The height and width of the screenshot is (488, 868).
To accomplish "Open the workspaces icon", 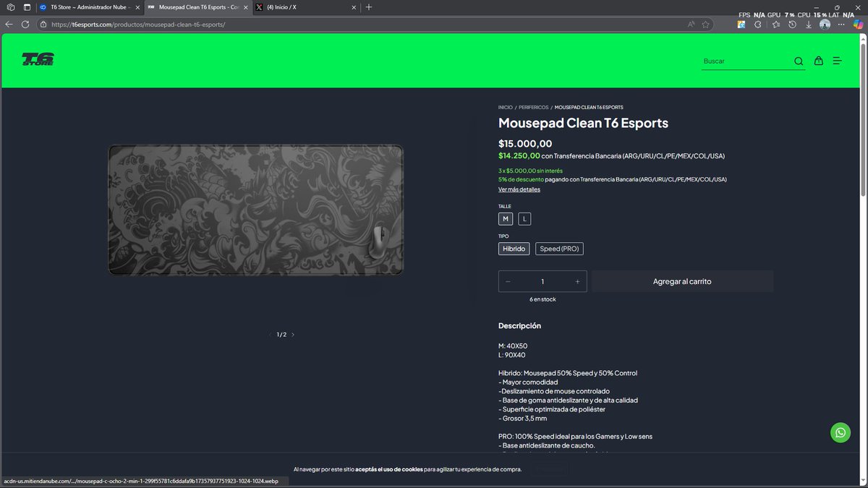I will tap(11, 7).
